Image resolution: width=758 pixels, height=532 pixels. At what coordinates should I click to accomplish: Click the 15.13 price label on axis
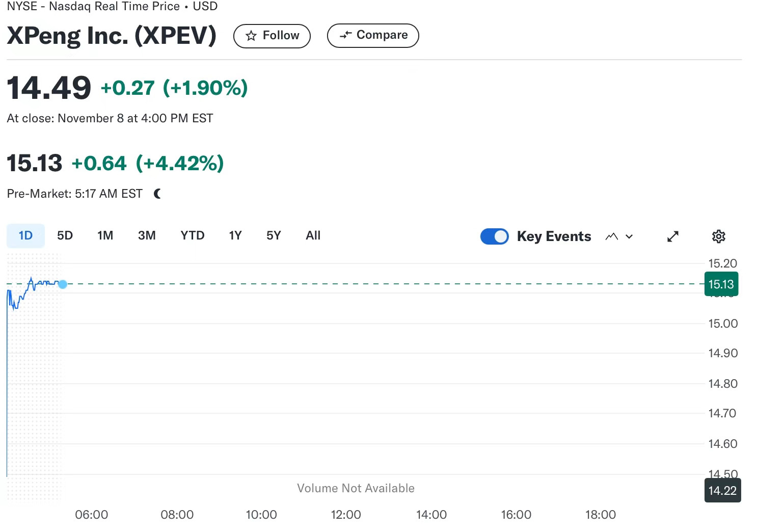[721, 284]
